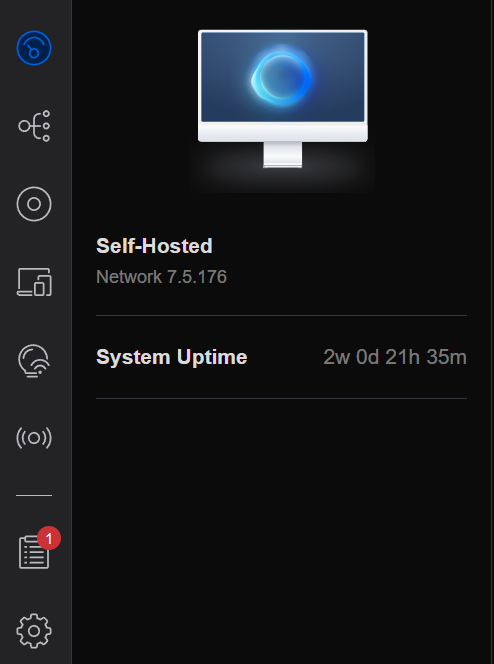This screenshot has height=664, width=494.
Task: Open the WiFi Insights bulb icon
Action: point(34,360)
